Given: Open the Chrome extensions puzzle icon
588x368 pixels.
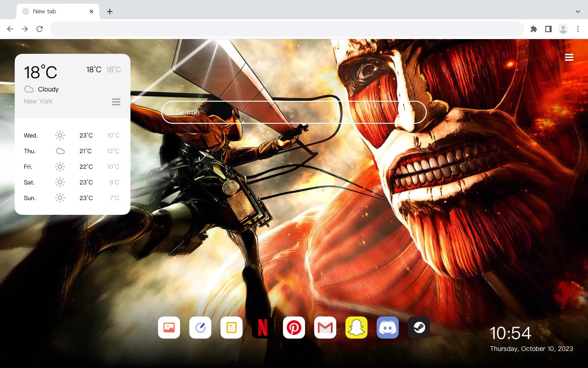Looking at the screenshot, I should pyautogui.click(x=533, y=29).
